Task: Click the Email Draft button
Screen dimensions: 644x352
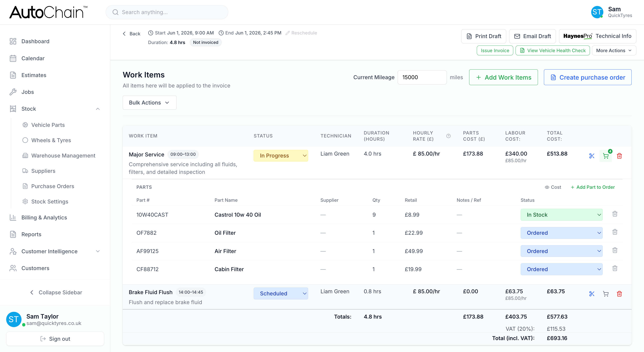Action: [532, 36]
